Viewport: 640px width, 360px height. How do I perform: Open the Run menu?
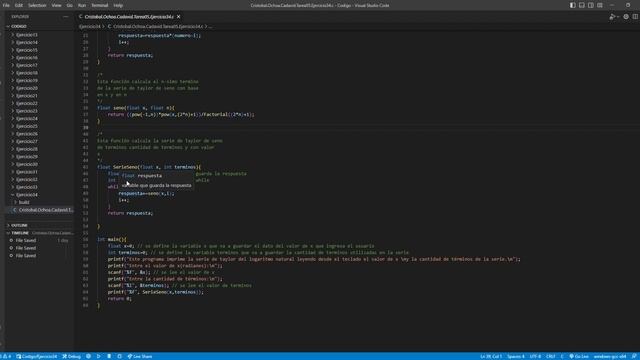click(82, 5)
